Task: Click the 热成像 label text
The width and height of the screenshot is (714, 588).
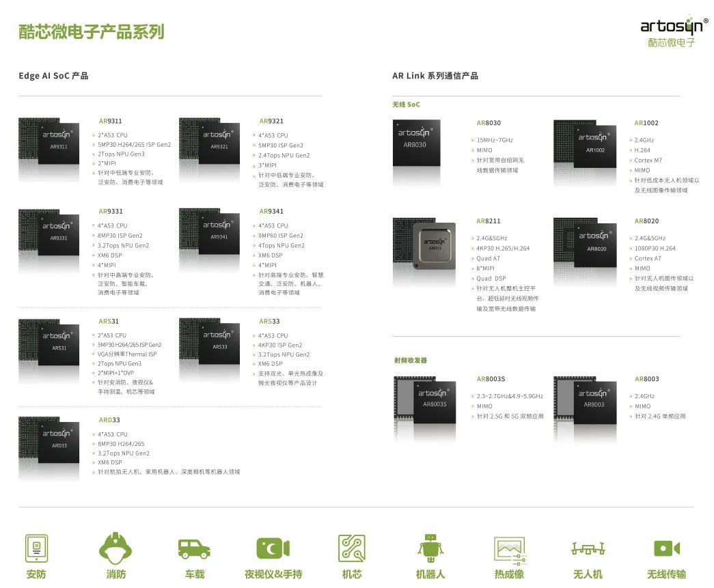Action: 509,574
